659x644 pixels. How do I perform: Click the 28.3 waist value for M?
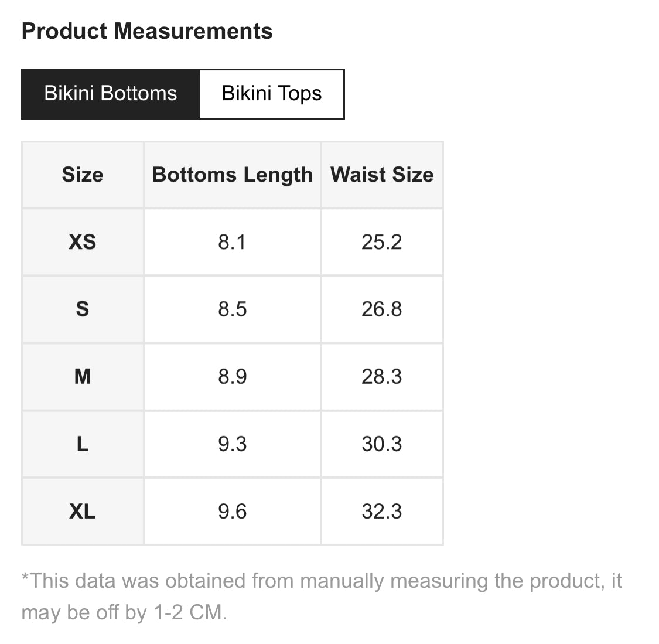coord(382,377)
